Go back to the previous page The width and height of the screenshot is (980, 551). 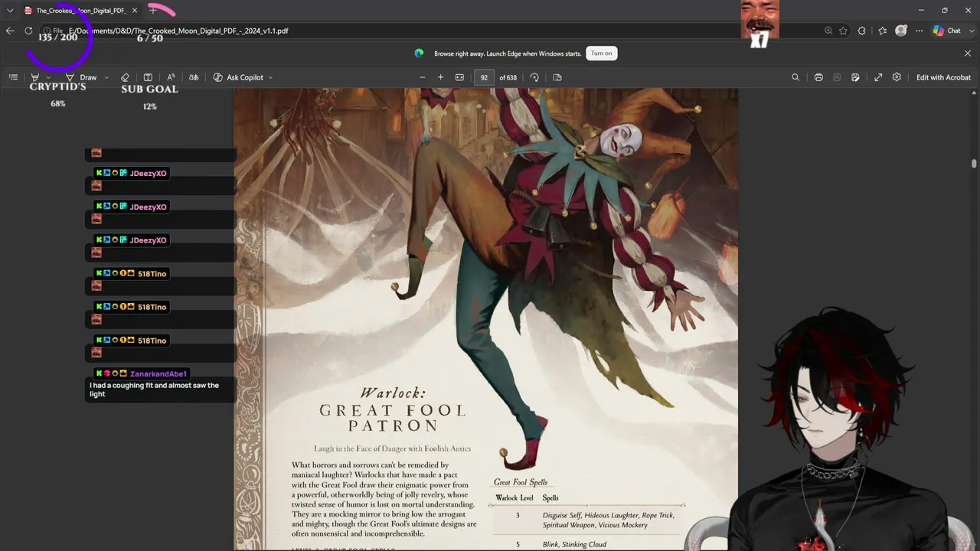pyautogui.click(x=10, y=31)
